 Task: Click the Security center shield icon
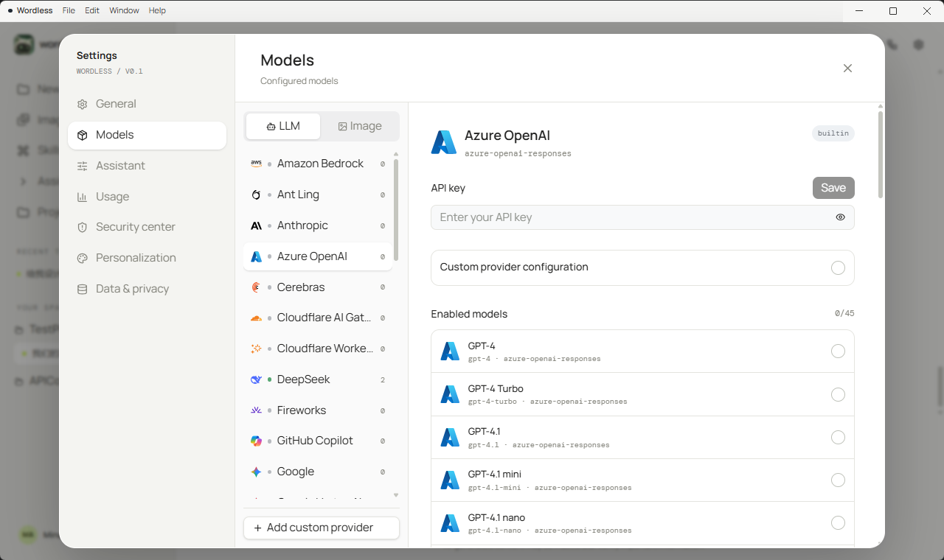(x=83, y=228)
